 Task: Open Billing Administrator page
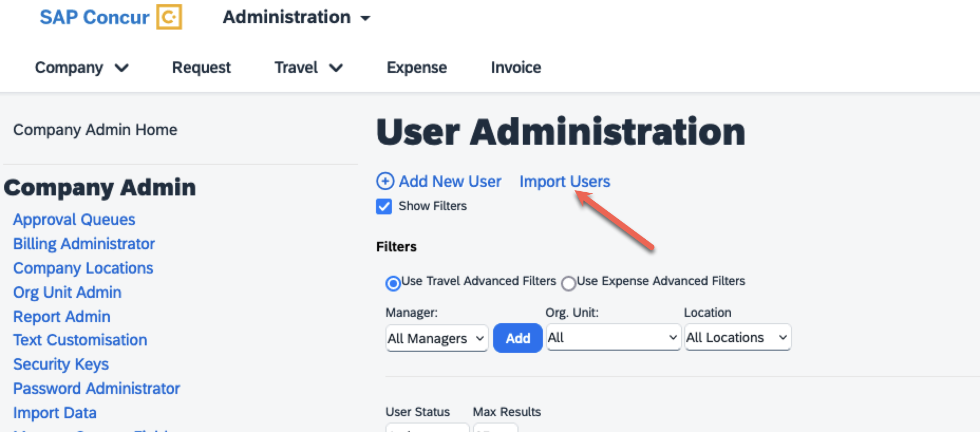tap(84, 244)
